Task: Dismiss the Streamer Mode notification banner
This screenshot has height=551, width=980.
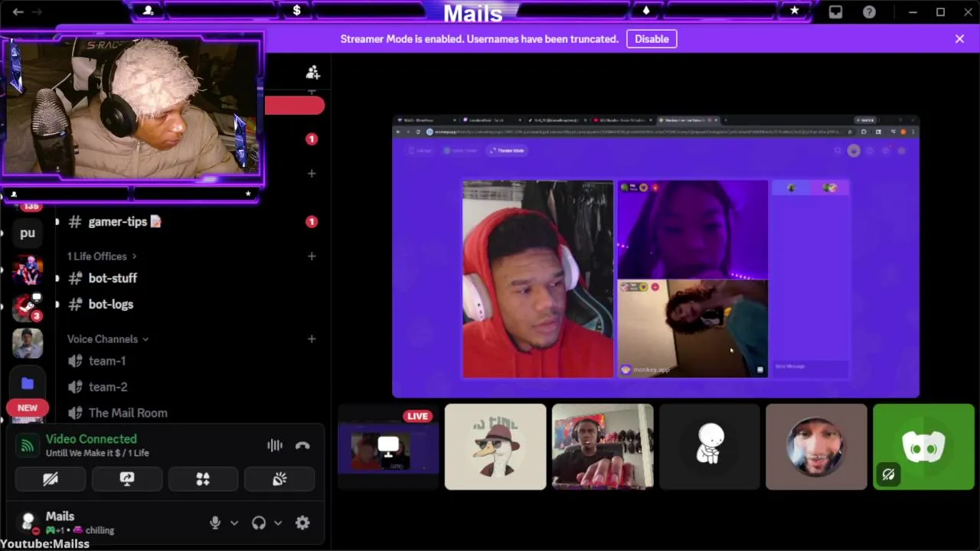Action: tap(959, 39)
